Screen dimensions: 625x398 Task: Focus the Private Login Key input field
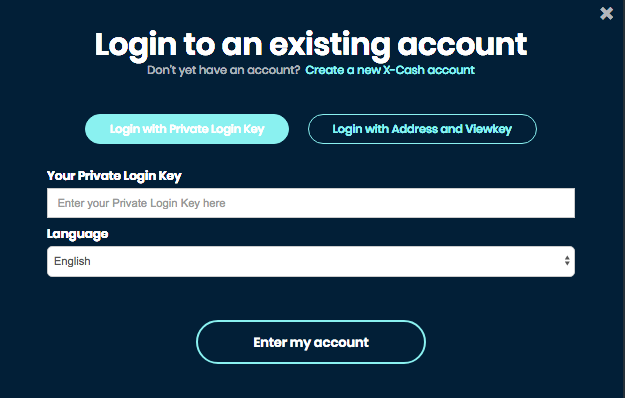(x=311, y=203)
